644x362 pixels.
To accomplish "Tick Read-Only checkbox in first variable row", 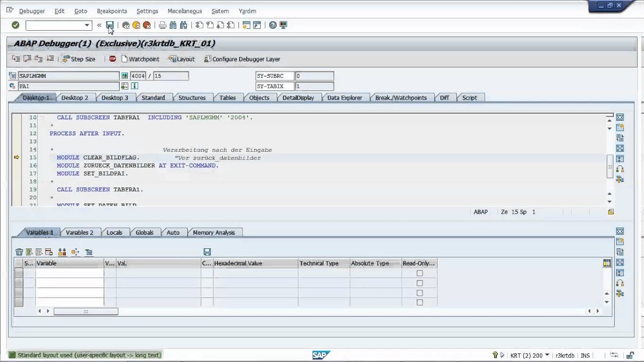I will point(420,274).
